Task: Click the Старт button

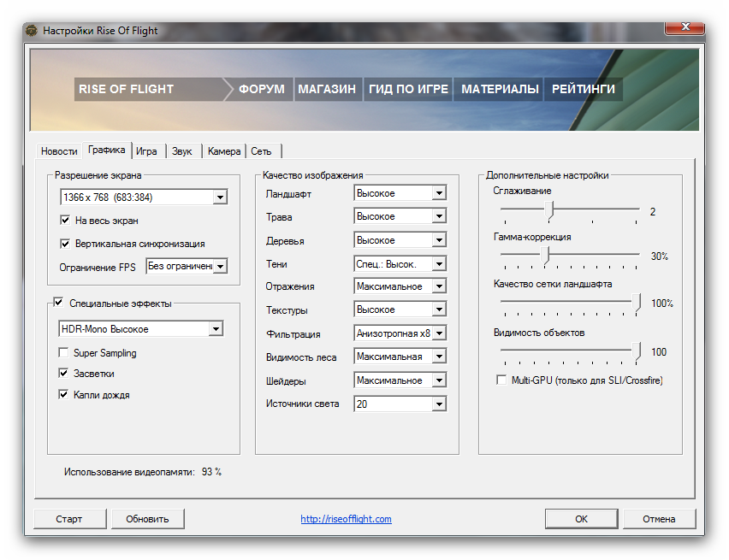Action: (70, 519)
